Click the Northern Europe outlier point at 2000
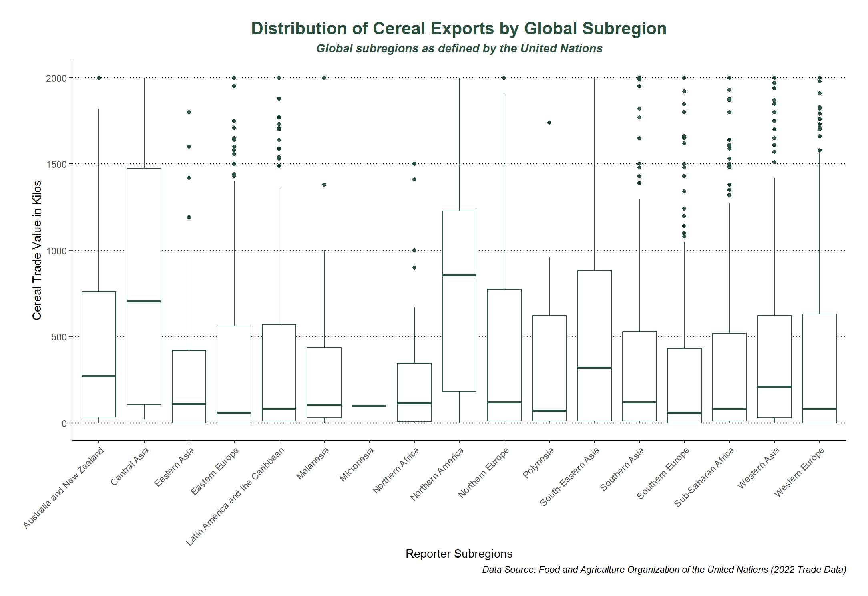 coord(504,78)
